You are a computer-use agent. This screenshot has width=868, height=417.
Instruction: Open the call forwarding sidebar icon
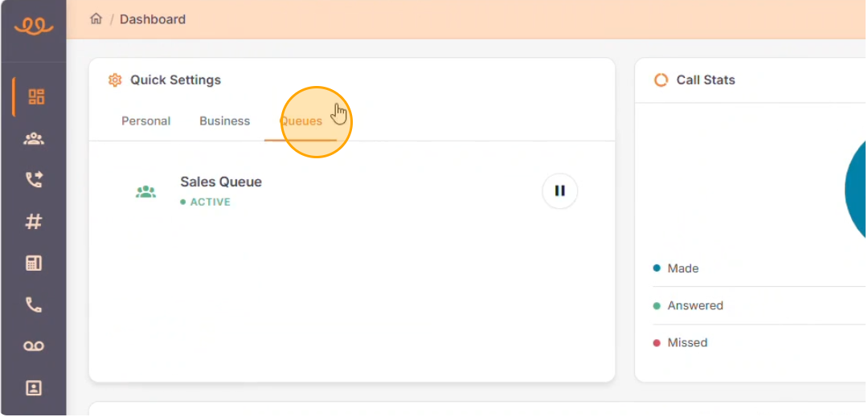34,180
